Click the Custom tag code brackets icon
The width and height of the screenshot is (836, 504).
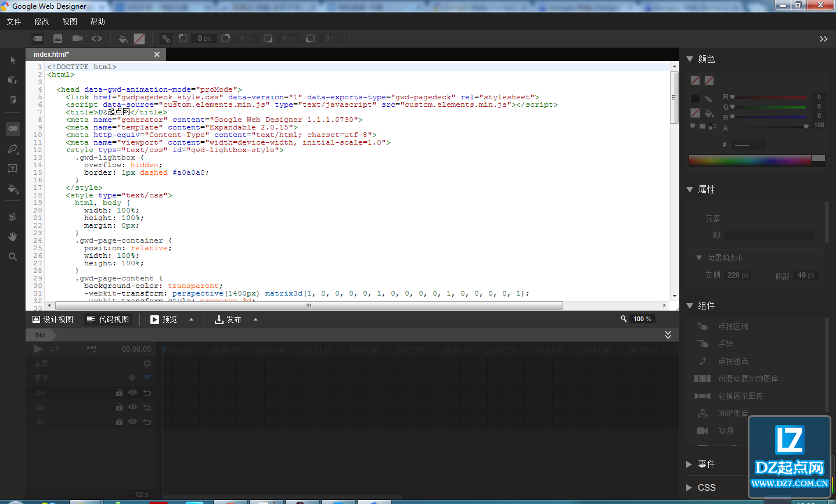pyautogui.click(x=96, y=38)
